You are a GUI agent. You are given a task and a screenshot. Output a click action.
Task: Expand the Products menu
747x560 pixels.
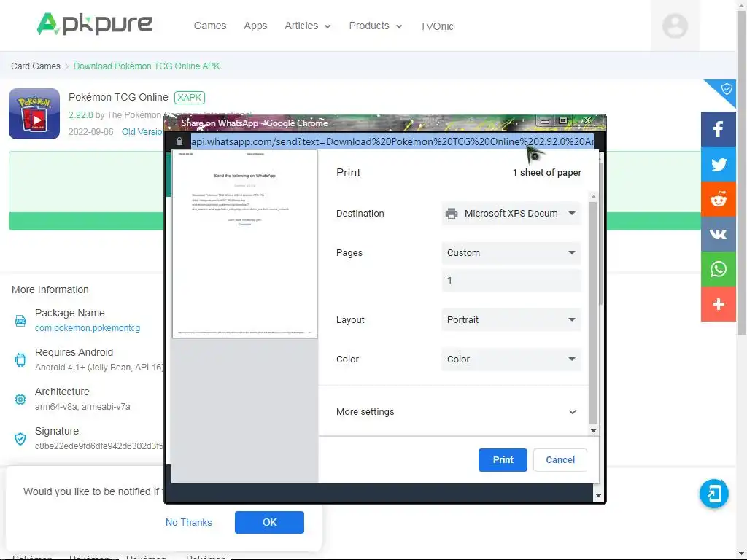376,26
